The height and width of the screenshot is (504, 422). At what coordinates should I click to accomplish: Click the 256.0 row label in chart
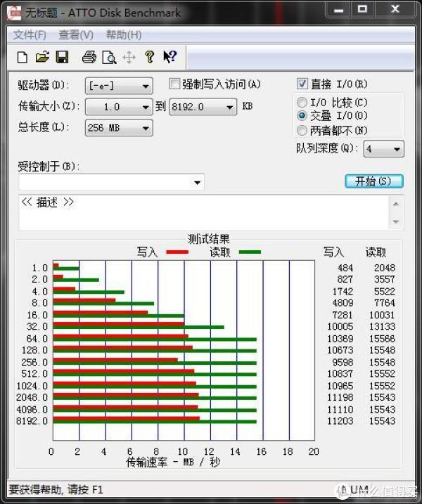click(x=34, y=362)
